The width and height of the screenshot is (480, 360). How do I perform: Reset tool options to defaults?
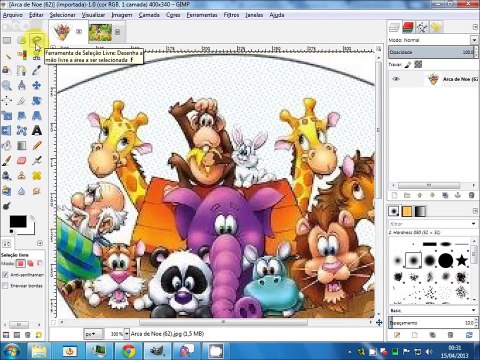(39, 335)
